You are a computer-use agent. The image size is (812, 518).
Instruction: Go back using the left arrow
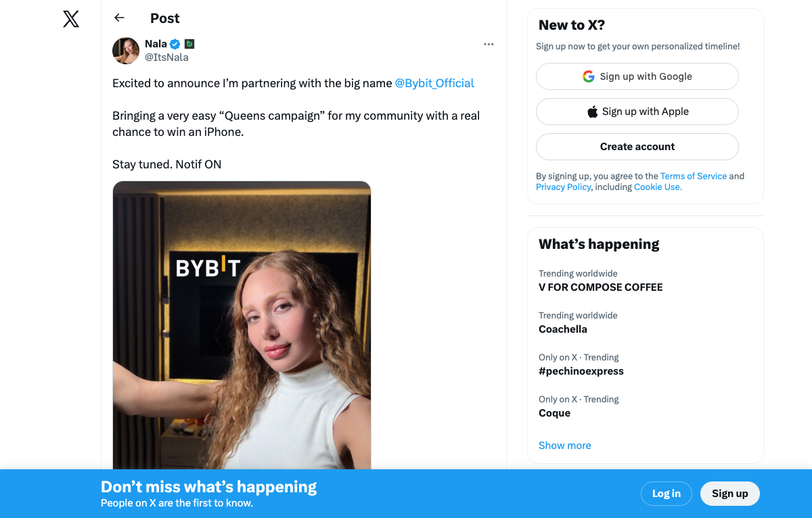tap(120, 18)
